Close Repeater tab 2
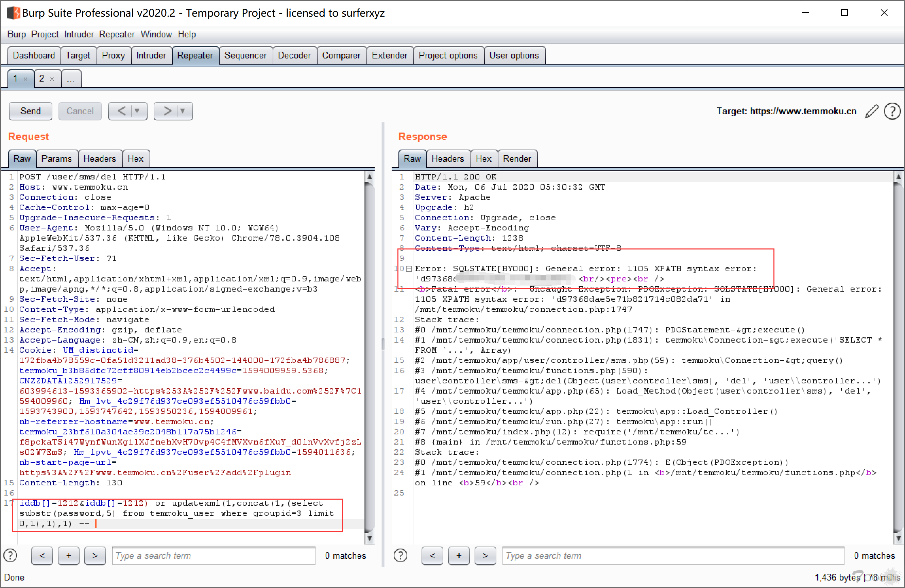The width and height of the screenshot is (905, 588). tap(52, 79)
